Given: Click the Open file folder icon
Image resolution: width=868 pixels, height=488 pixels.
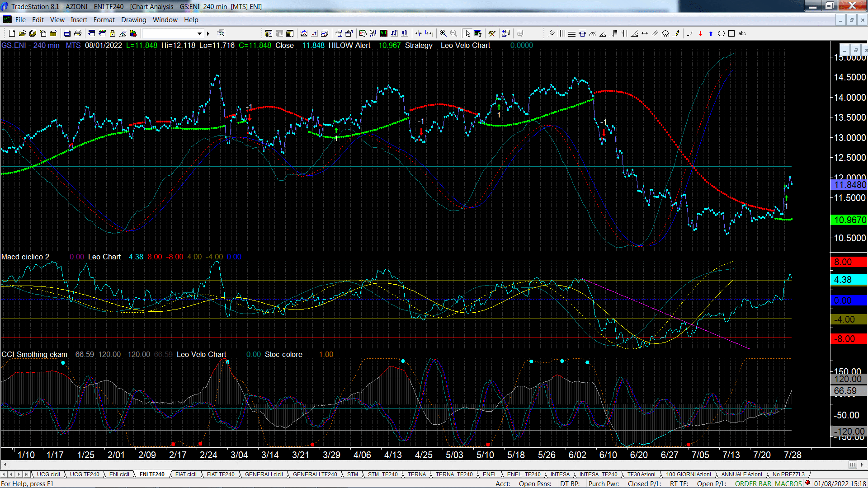Looking at the screenshot, I should (22, 33).
